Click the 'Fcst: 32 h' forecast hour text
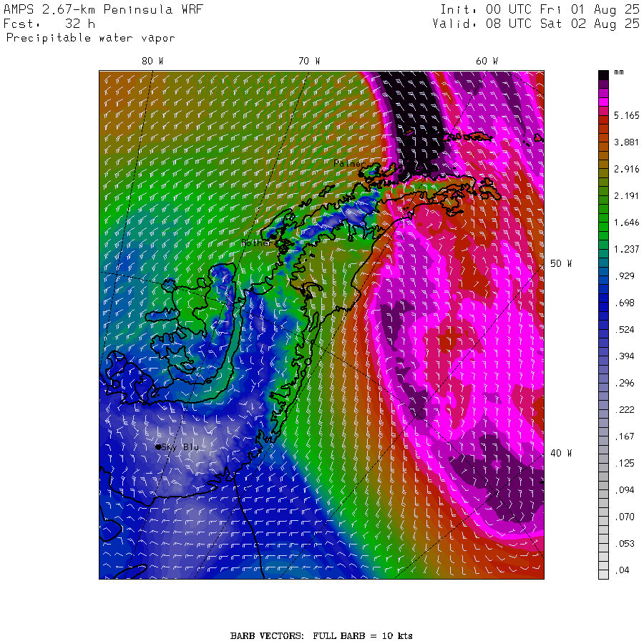The height and width of the screenshot is (644, 644). (x=49, y=24)
